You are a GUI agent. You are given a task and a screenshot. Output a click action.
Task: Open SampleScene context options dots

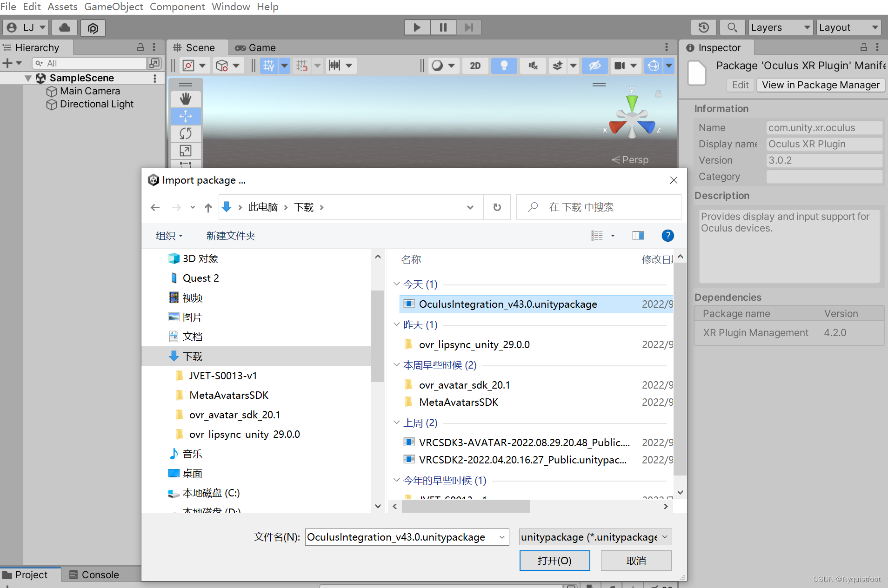pyautogui.click(x=154, y=78)
